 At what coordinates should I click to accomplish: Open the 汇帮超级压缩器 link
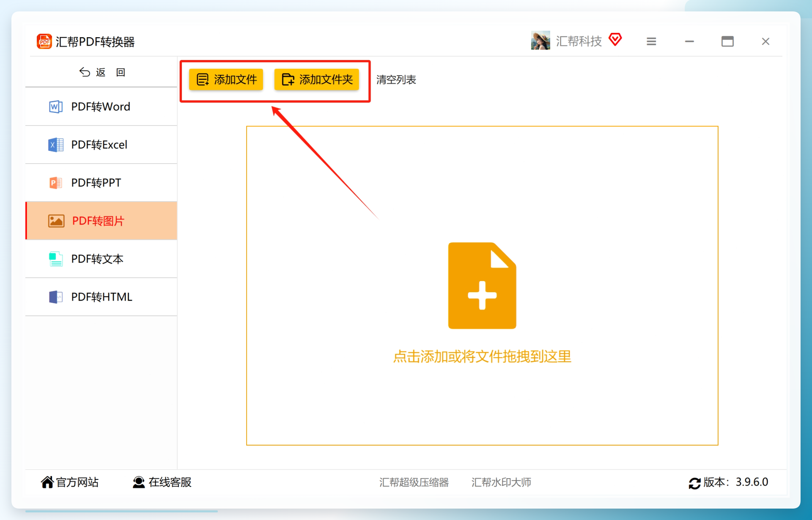point(414,482)
